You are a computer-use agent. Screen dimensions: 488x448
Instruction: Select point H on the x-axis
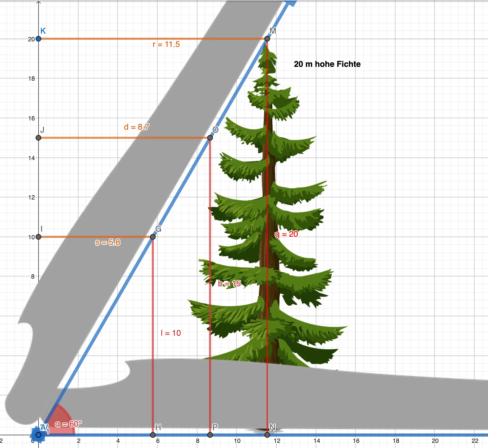click(x=153, y=435)
